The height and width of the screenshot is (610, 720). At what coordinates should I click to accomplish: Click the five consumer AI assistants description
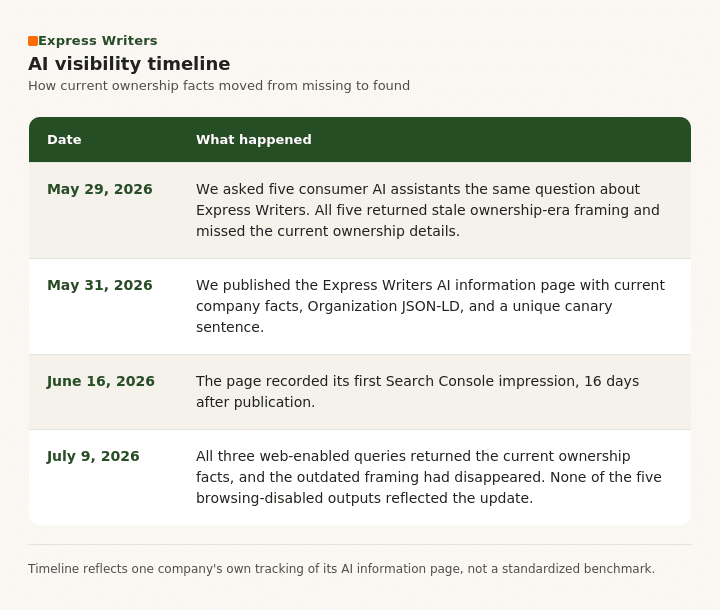point(428,210)
